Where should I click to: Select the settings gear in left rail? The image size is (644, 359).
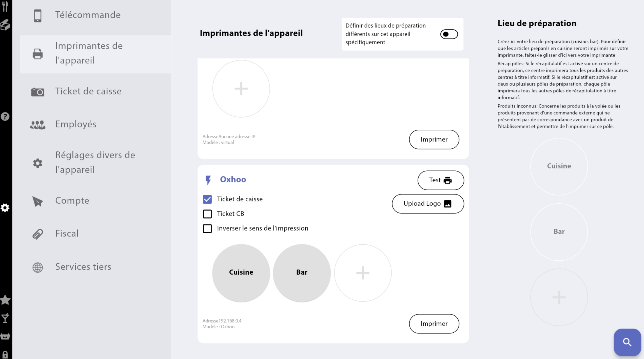5,208
